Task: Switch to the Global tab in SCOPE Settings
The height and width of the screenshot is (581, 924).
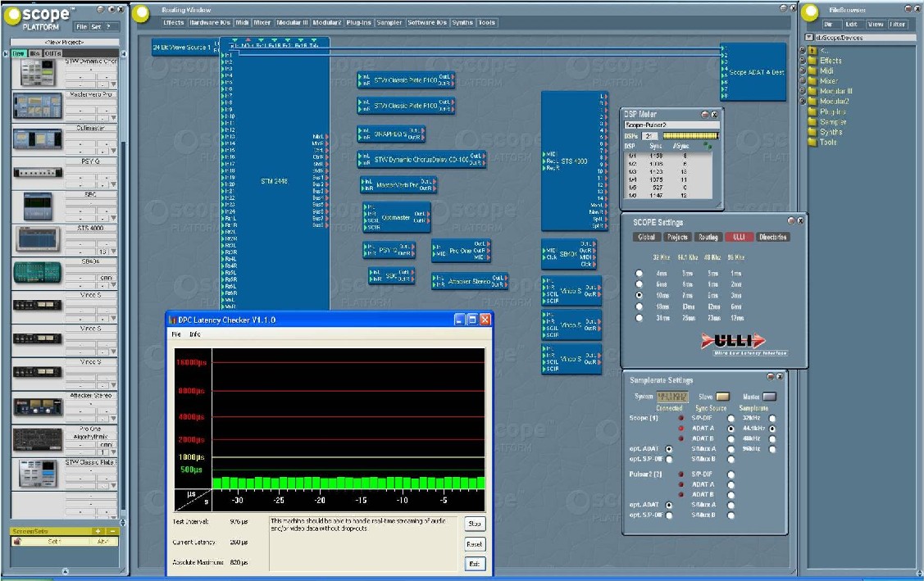Action: (646, 237)
